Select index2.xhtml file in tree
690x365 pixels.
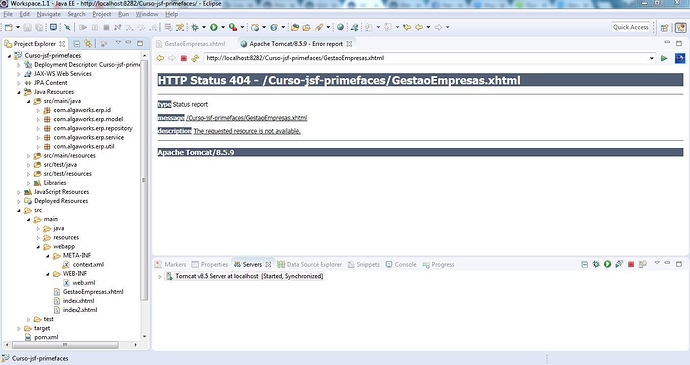(75, 310)
